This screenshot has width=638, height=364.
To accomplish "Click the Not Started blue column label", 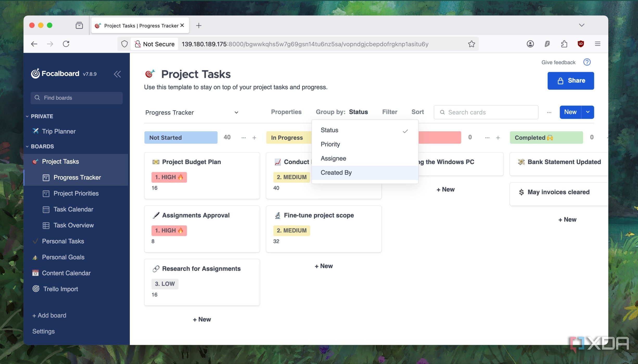I will 181,138.
